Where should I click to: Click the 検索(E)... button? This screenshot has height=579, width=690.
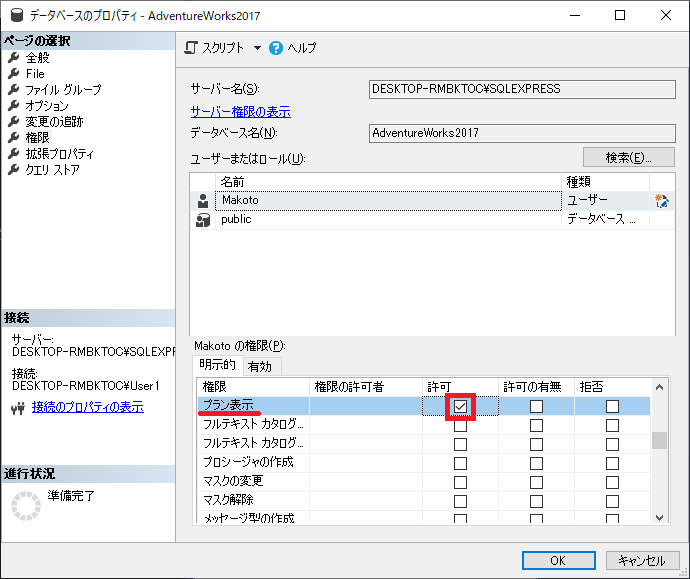[628, 157]
